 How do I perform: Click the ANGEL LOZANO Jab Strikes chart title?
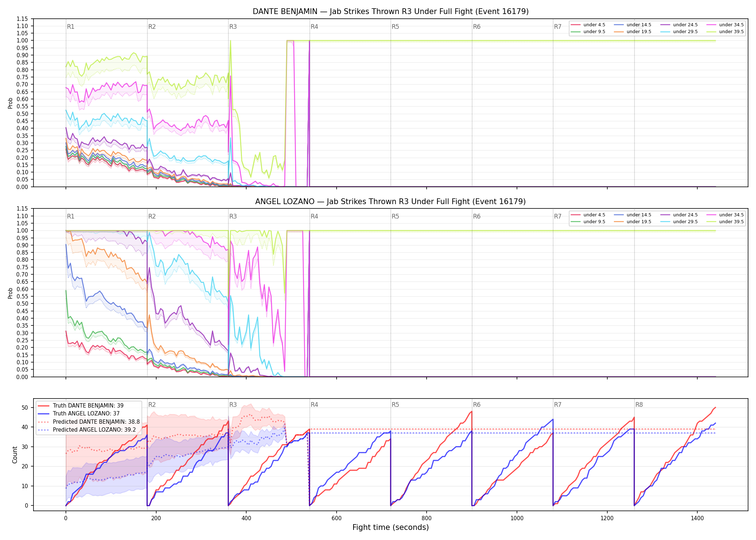391,202
